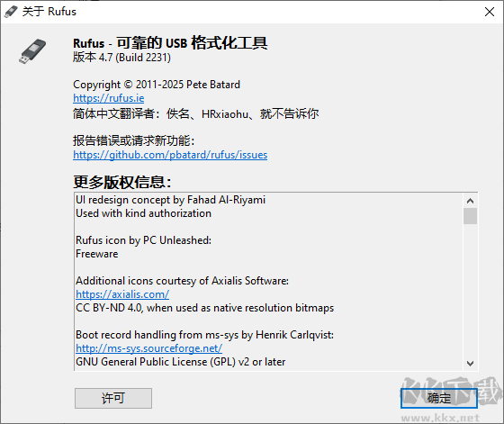Click the 简体中文翻译者 translators line
This screenshot has height=424, width=504.
coord(196,113)
